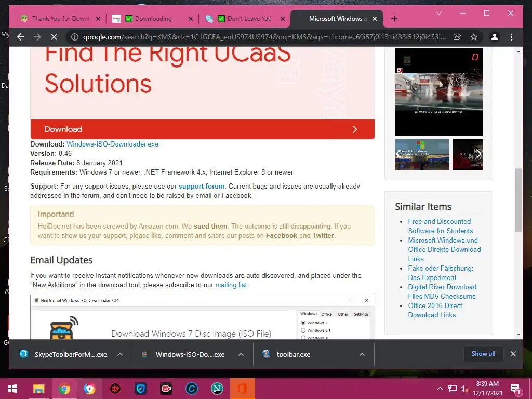
Task: Switch to the Downloading tab
Action: click(x=153, y=19)
